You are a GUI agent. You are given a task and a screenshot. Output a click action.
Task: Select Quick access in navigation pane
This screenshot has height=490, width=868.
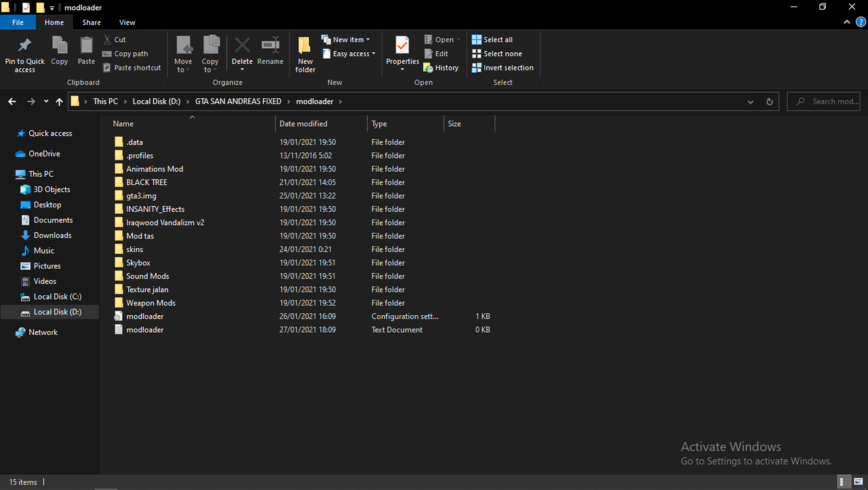(50, 134)
